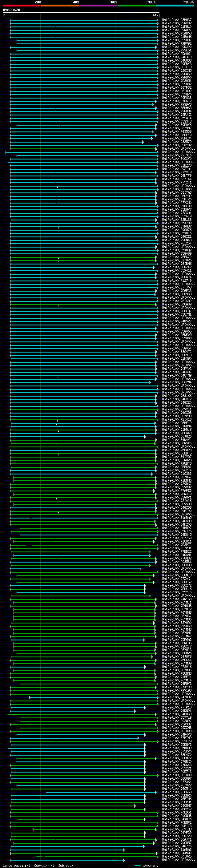The height and width of the screenshot is (868, 197).
Task: Select hit UniRef100_B3NDV0
Action: [x=177, y=460]
